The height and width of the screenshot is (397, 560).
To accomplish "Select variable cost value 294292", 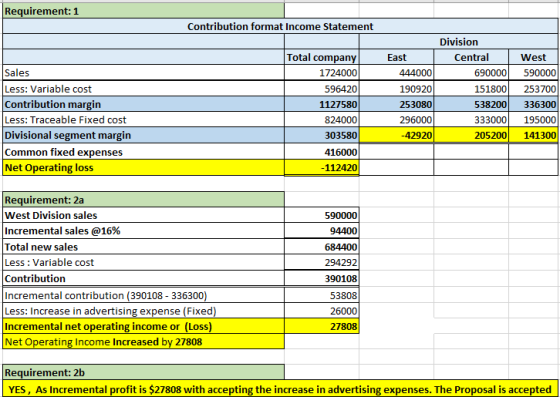I will 322,262.
